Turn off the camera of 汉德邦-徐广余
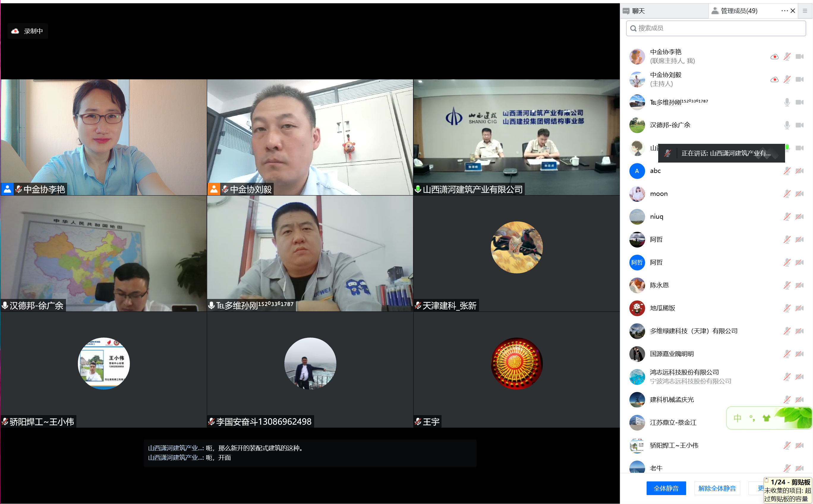This screenshot has height=504, width=813. (799, 125)
